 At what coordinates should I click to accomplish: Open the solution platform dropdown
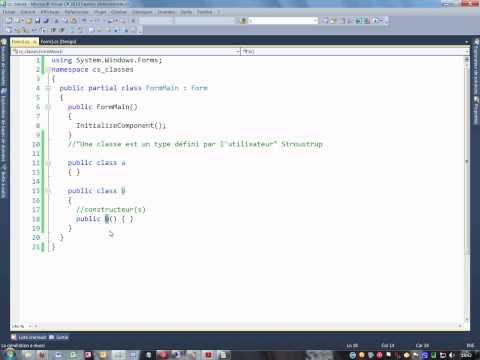click(x=205, y=21)
